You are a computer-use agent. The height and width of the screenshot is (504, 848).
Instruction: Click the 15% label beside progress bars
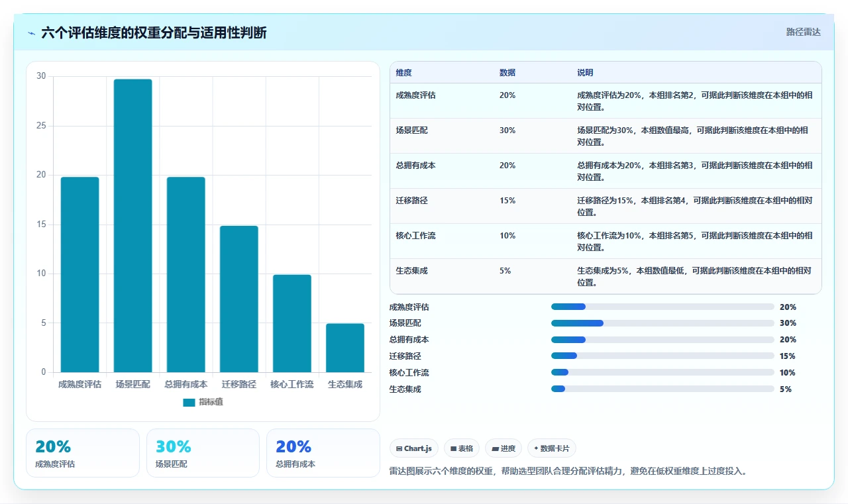[x=788, y=356]
